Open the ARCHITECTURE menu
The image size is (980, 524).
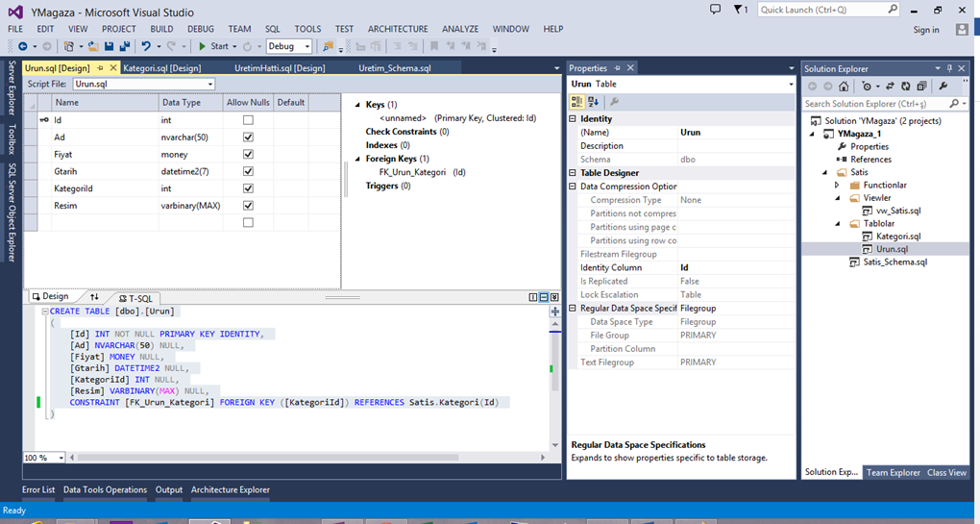[398, 29]
